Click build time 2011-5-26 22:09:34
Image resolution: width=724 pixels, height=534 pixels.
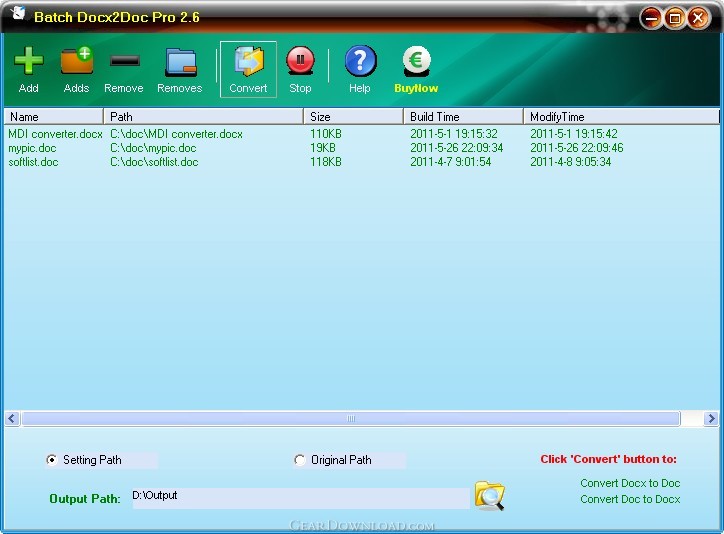pos(457,148)
